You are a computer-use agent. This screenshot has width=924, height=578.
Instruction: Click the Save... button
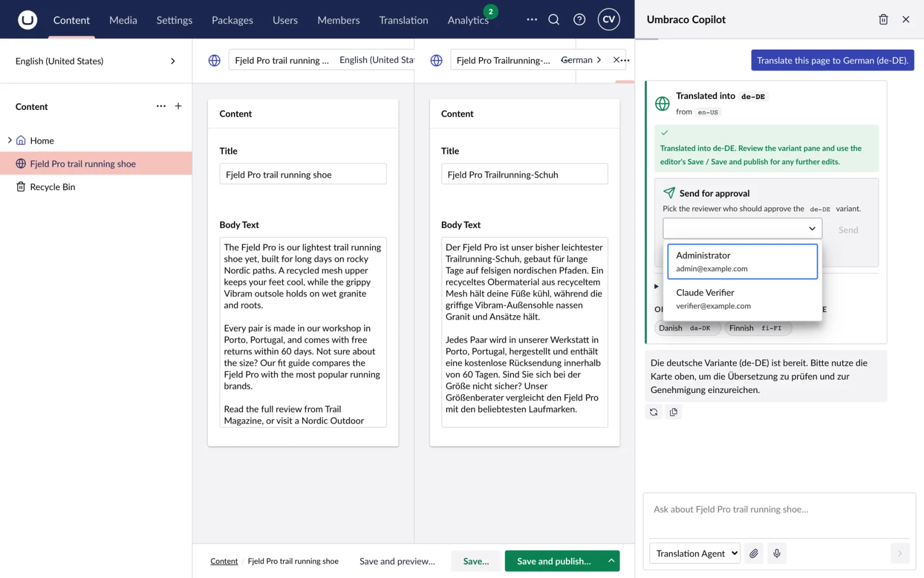point(476,561)
